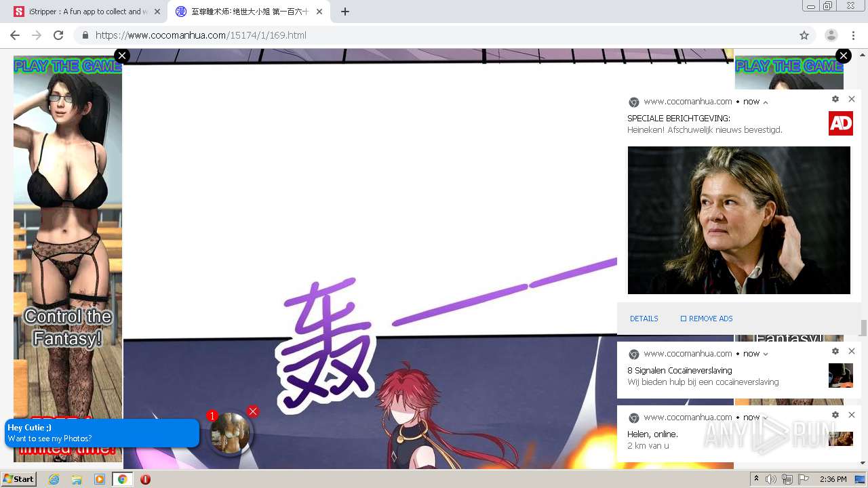The height and width of the screenshot is (488, 868).
Task: Dismiss the 'Helen, online' notification
Action: pyautogui.click(x=852, y=415)
